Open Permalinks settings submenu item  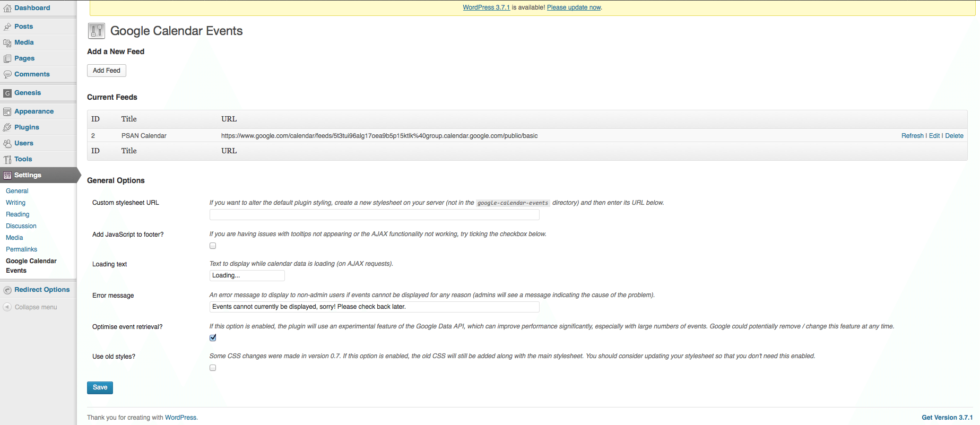[x=21, y=249]
